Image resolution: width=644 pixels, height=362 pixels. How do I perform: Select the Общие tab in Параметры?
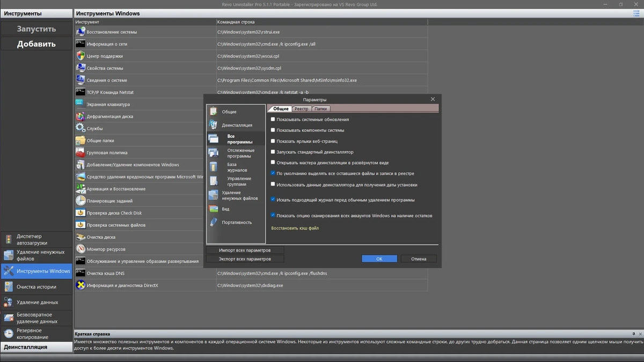[281, 109]
